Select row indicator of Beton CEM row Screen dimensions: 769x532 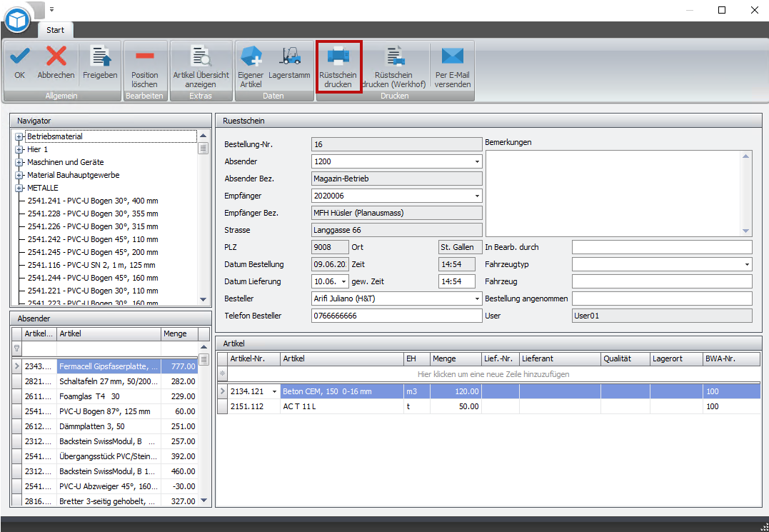pyautogui.click(x=223, y=391)
